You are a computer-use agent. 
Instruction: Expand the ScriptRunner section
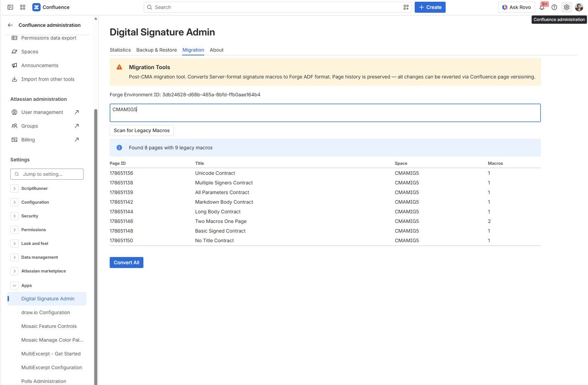point(14,189)
